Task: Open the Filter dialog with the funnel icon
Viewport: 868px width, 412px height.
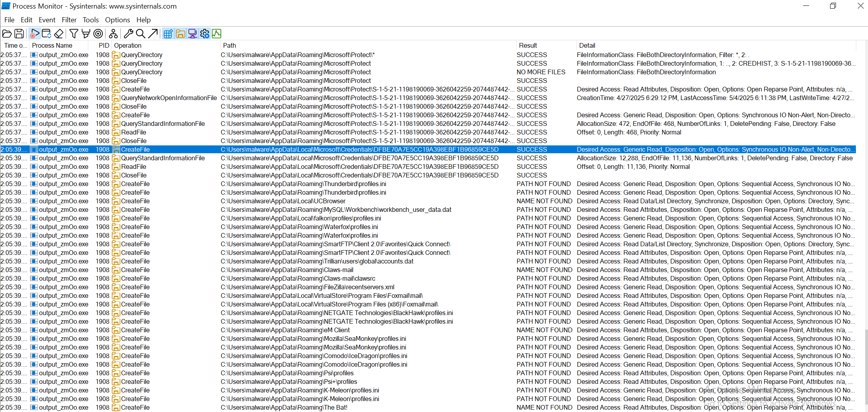Action: [x=74, y=34]
